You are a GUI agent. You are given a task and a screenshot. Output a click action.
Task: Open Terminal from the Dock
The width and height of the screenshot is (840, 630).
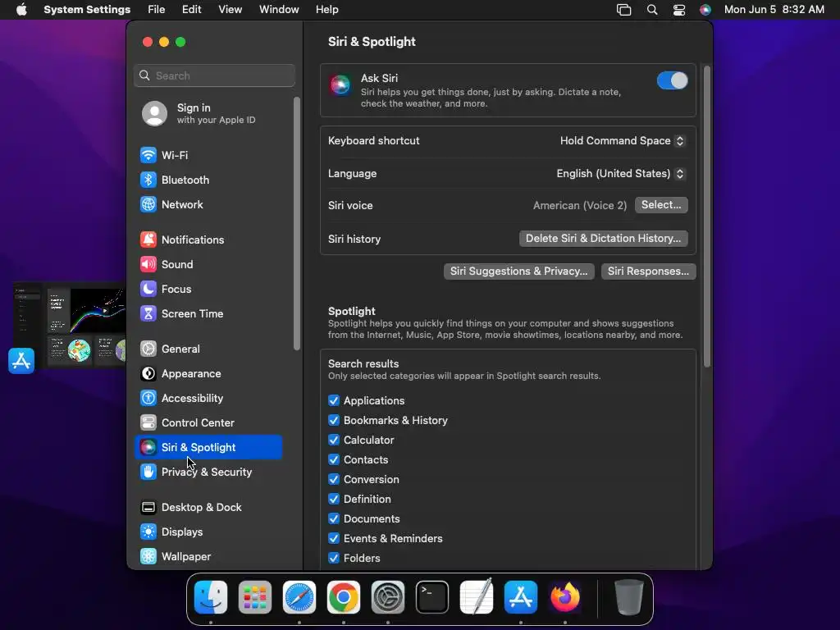(432, 597)
